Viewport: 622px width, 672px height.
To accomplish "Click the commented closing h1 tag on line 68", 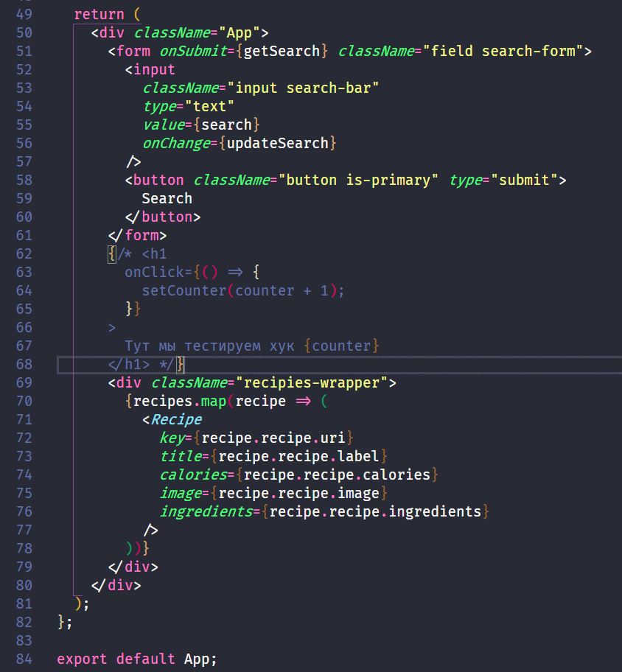I will (129, 364).
